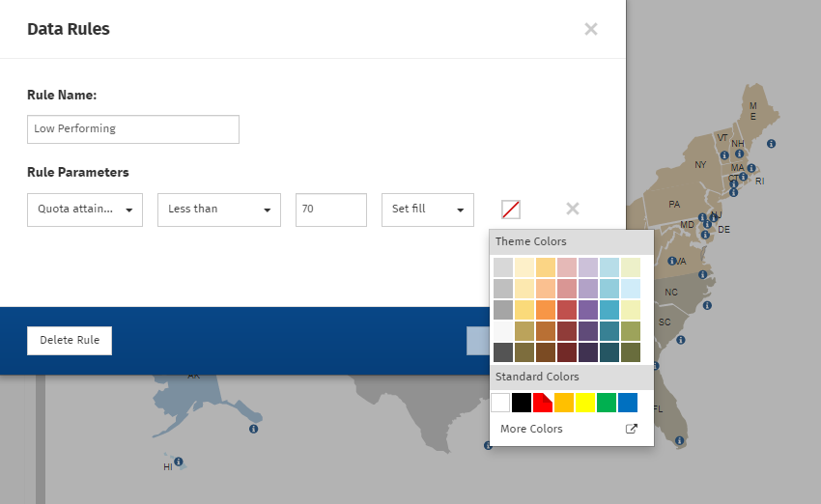Pick the green standard color swatch

pyautogui.click(x=607, y=403)
